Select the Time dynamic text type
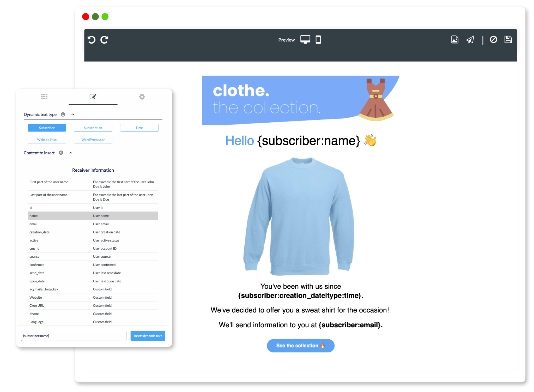Image resolution: width=534 pixels, height=392 pixels. [x=140, y=127]
